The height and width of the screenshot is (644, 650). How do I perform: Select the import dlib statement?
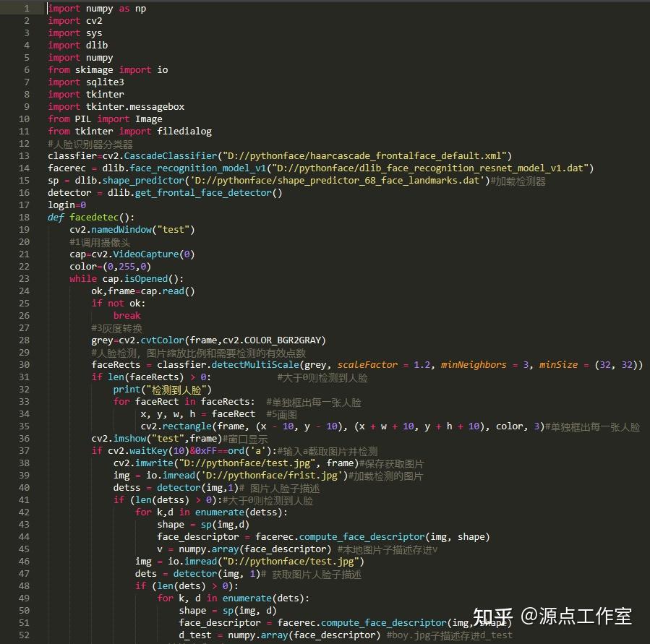point(77,45)
